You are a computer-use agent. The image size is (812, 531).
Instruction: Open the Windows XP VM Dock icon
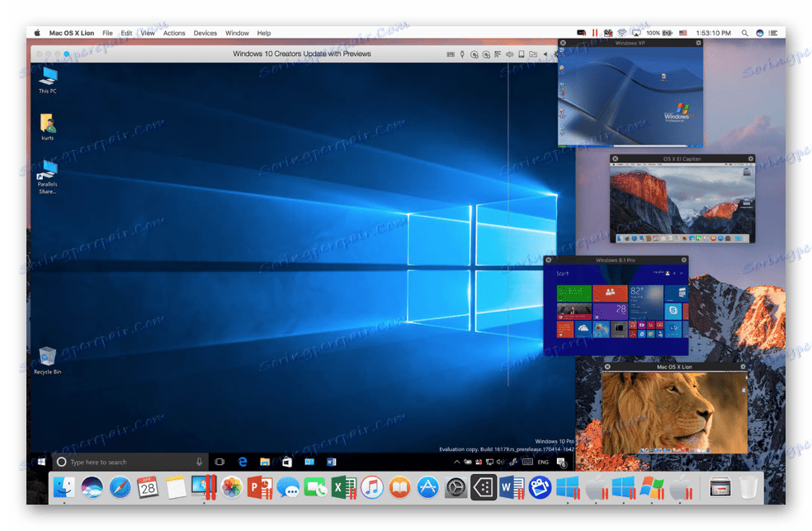point(652,487)
